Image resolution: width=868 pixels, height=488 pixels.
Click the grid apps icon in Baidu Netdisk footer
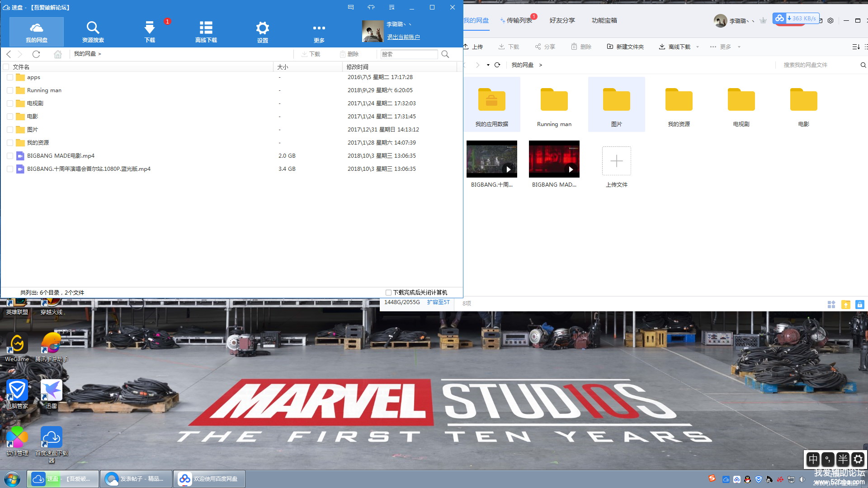[x=831, y=305]
